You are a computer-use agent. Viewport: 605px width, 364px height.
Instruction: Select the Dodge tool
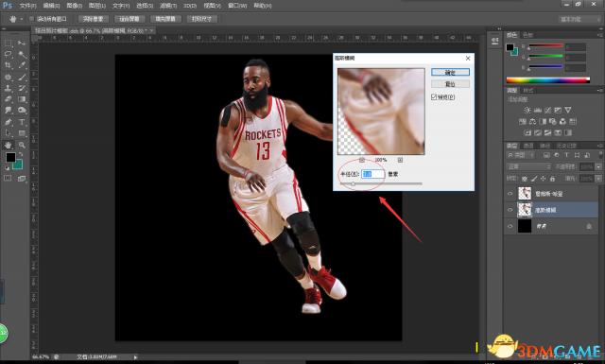[22, 111]
